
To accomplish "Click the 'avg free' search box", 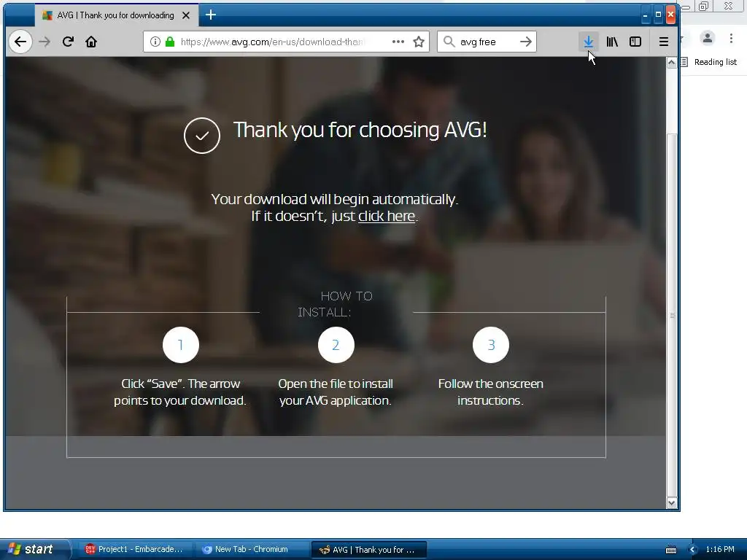I will (x=487, y=42).
